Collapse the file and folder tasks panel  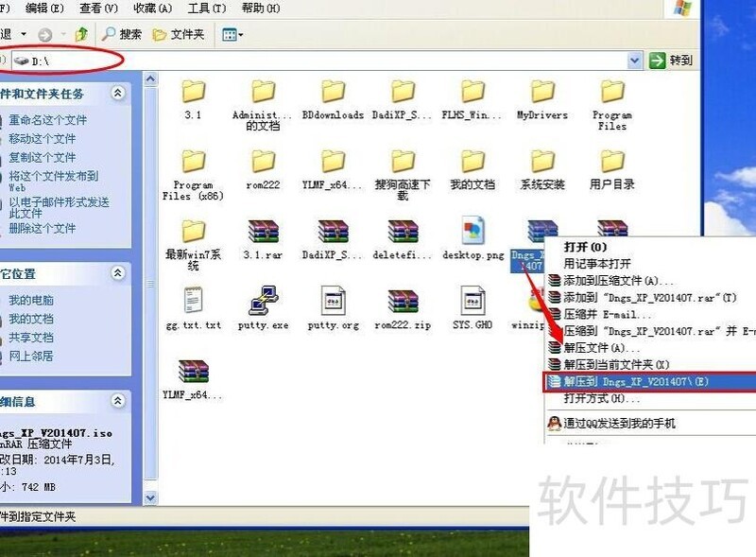pyautogui.click(x=118, y=94)
